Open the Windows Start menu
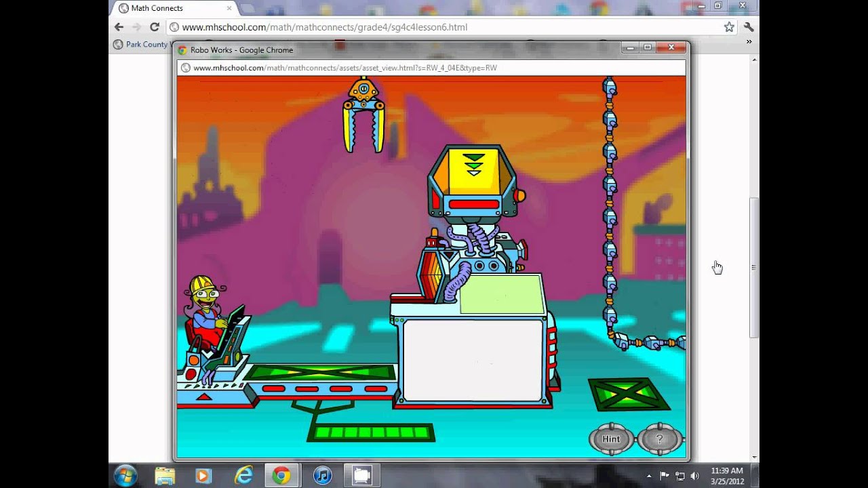This screenshot has width=868, height=488. [x=125, y=476]
